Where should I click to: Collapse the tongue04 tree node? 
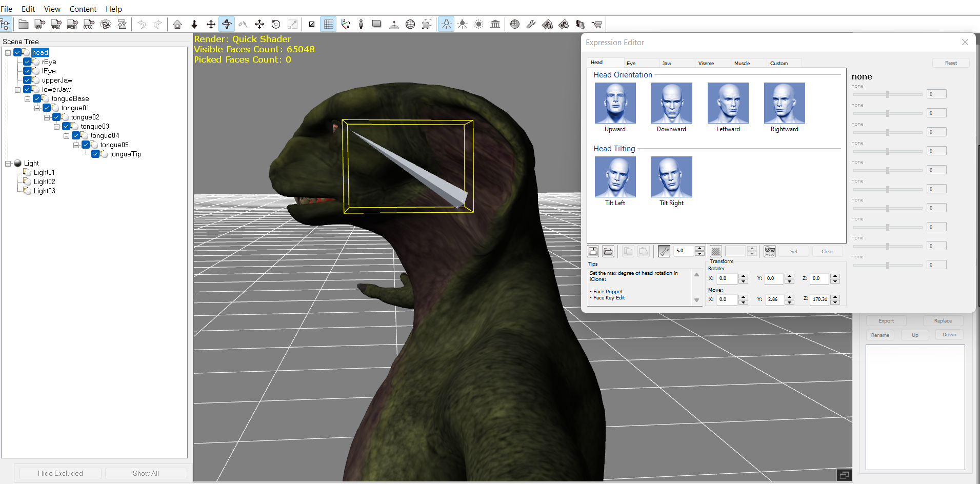point(66,135)
